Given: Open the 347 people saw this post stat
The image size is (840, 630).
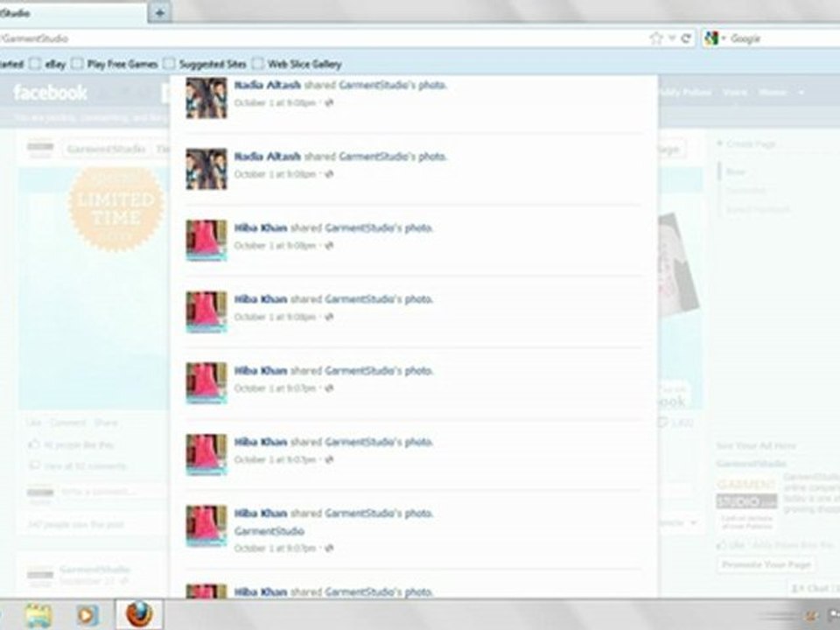Looking at the screenshot, I should (x=75, y=524).
